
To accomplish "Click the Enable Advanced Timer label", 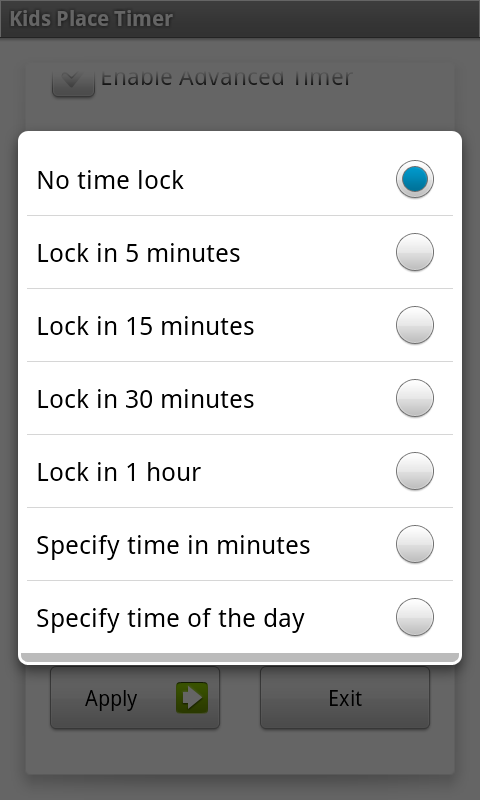I will (x=226, y=78).
